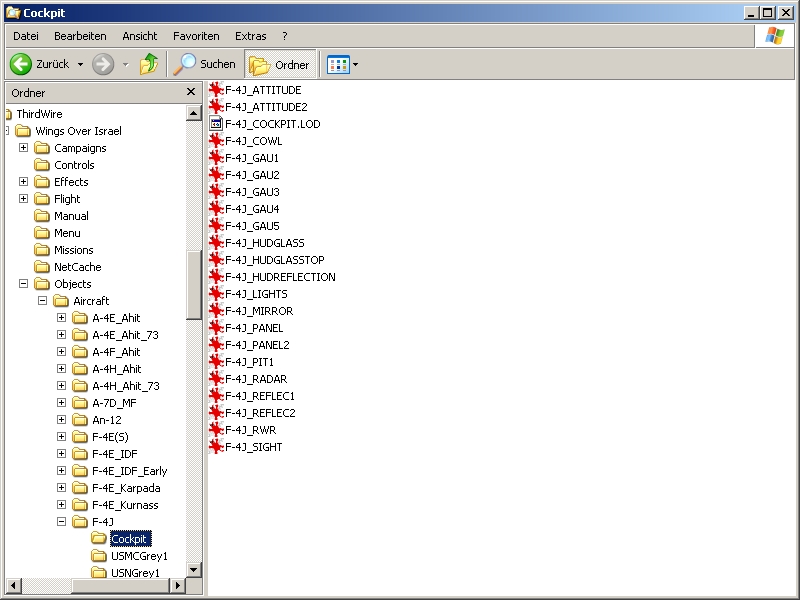
Task: Expand the An-12 folder node
Action: click(x=61, y=419)
